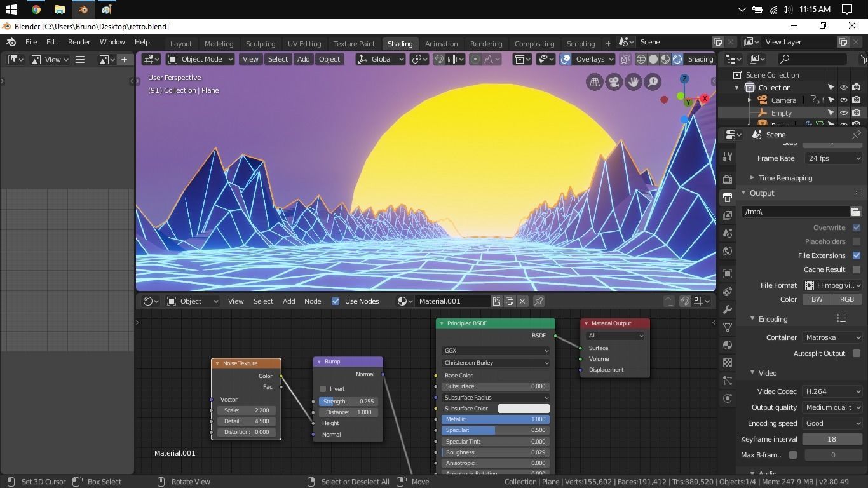This screenshot has height=488, width=868.
Task: Open Blender from Windows taskbar
Action: pos(83,10)
